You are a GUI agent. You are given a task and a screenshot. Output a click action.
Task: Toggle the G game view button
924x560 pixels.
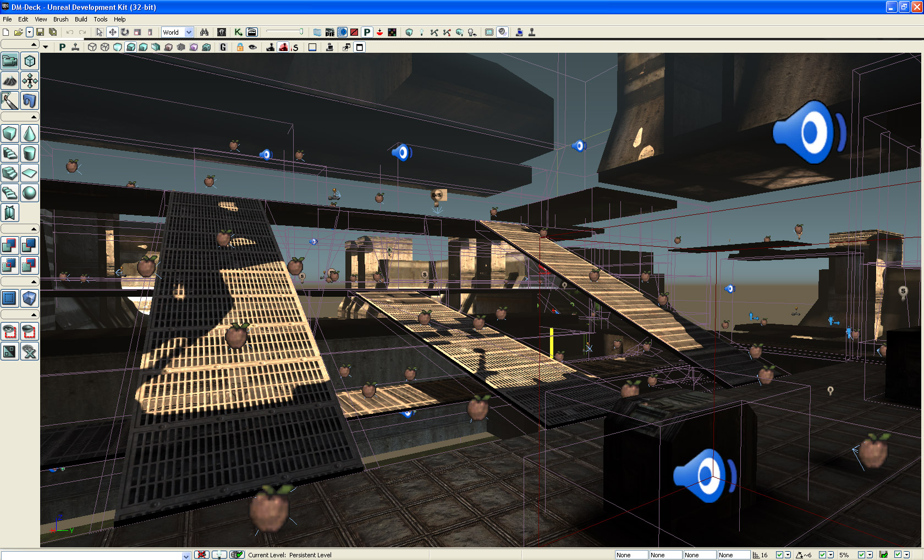pos(223,47)
